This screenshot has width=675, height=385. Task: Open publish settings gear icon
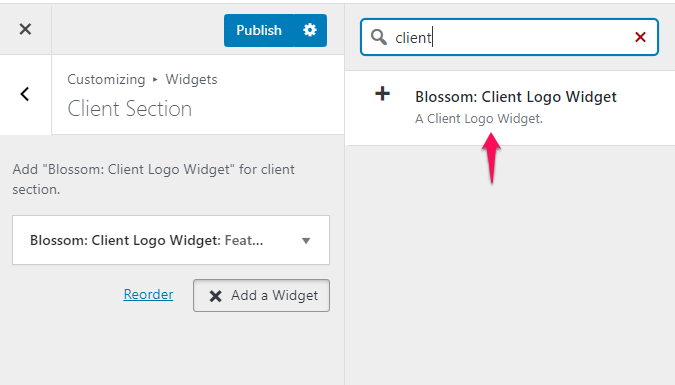[310, 30]
